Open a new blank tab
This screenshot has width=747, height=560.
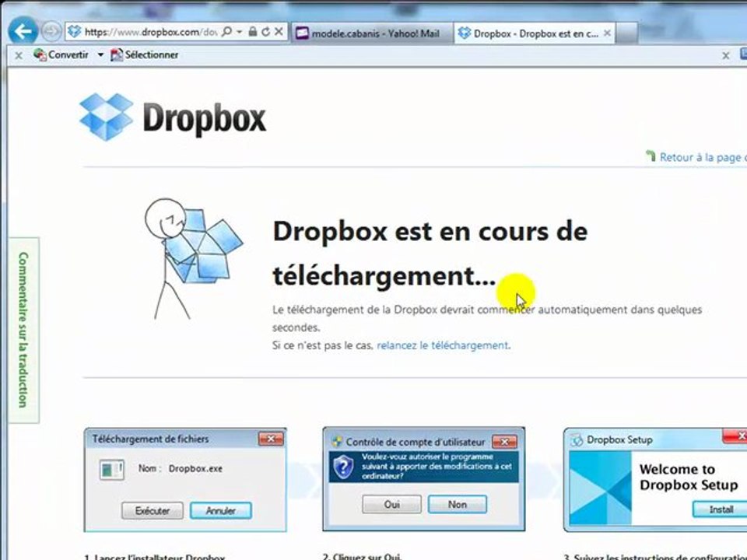627,33
